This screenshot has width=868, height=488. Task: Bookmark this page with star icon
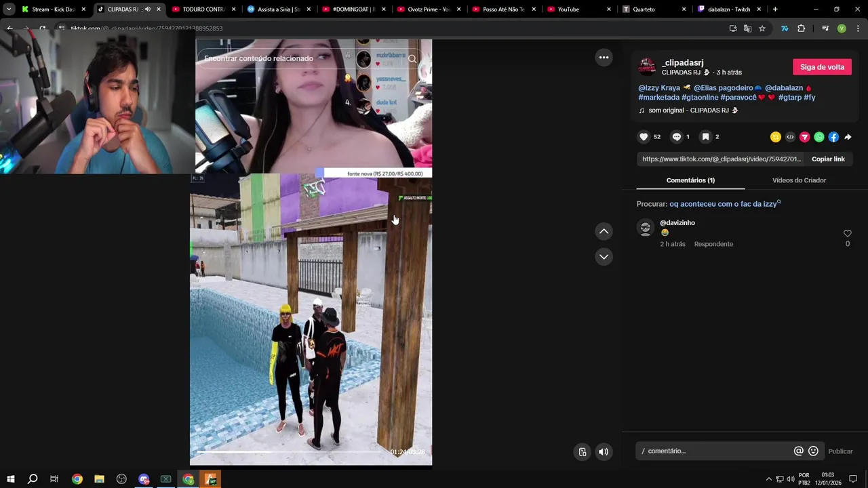762,28
